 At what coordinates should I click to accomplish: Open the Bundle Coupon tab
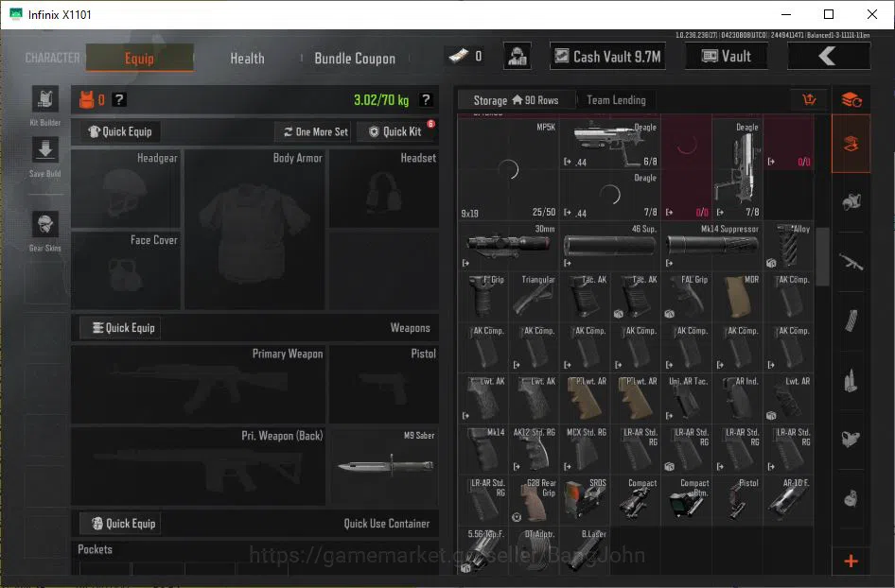click(x=355, y=59)
